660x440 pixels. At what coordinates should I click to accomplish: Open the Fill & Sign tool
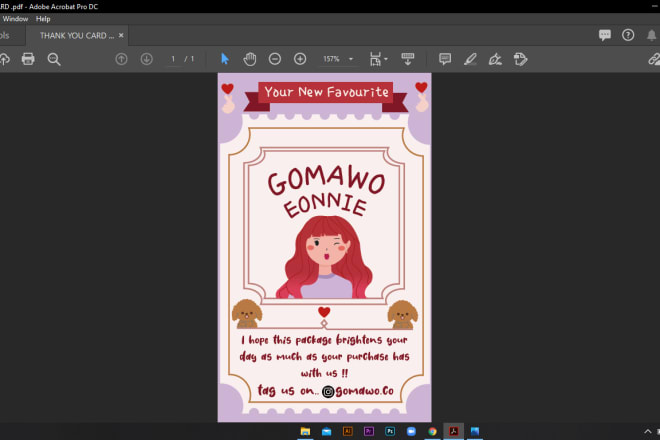495,59
